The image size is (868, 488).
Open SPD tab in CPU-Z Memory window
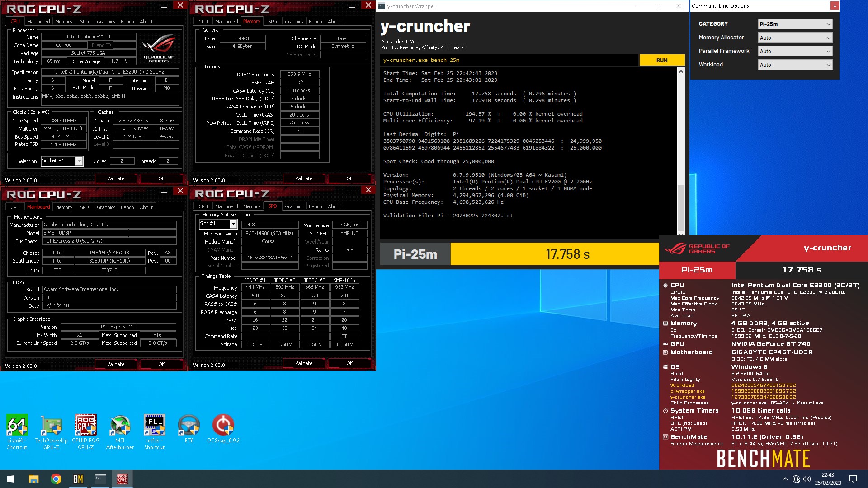point(272,22)
